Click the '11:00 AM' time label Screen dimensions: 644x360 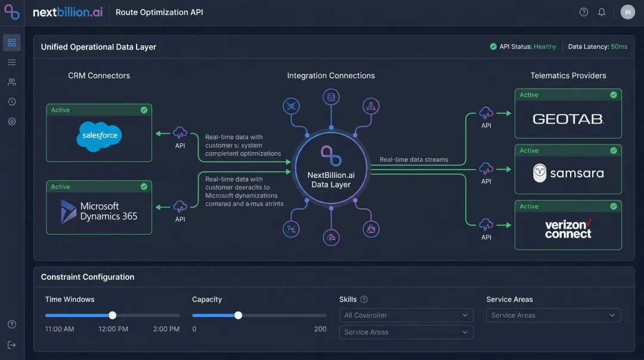(x=60, y=329)
